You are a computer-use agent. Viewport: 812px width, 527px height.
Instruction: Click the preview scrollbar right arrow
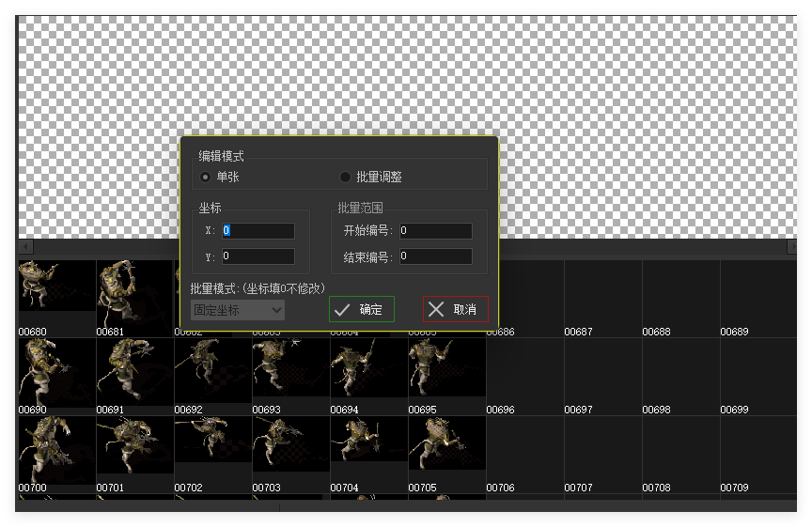[x=790, y=247]
